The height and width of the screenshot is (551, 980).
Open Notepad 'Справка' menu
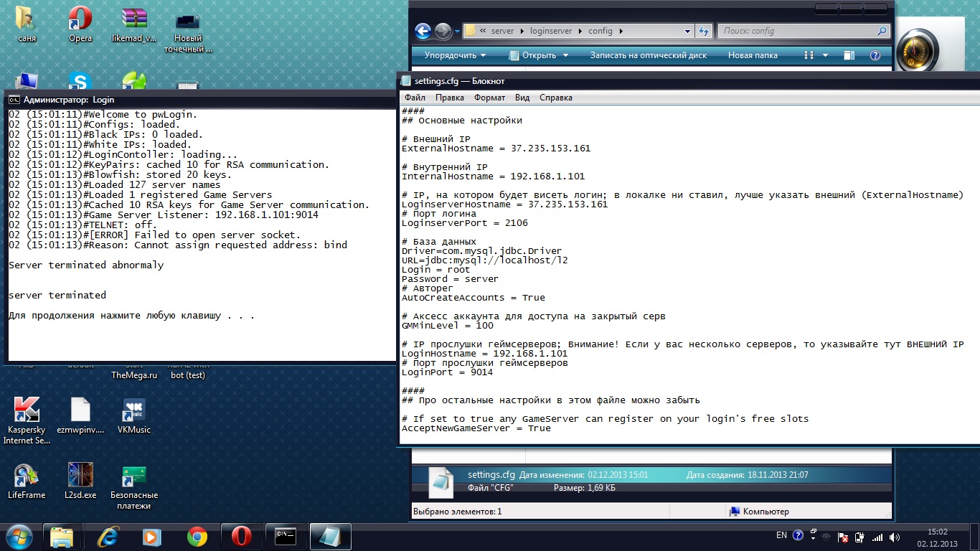coord(556,98)
